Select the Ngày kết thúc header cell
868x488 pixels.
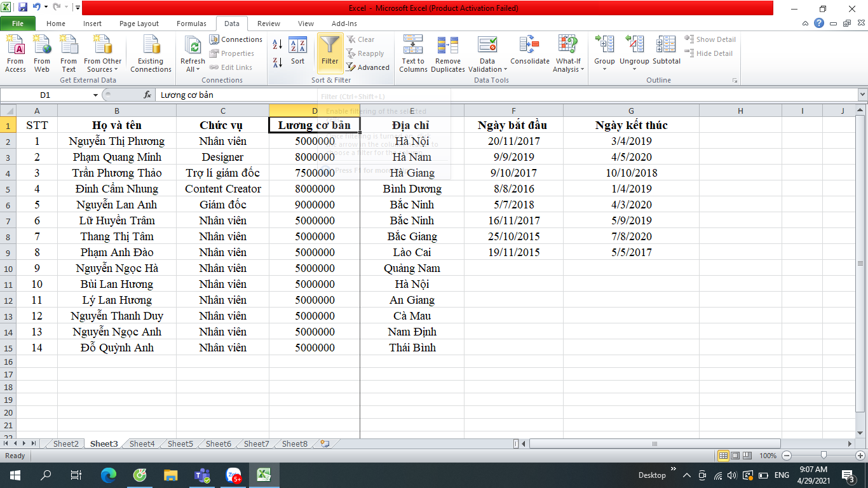(x=631, y=125)
